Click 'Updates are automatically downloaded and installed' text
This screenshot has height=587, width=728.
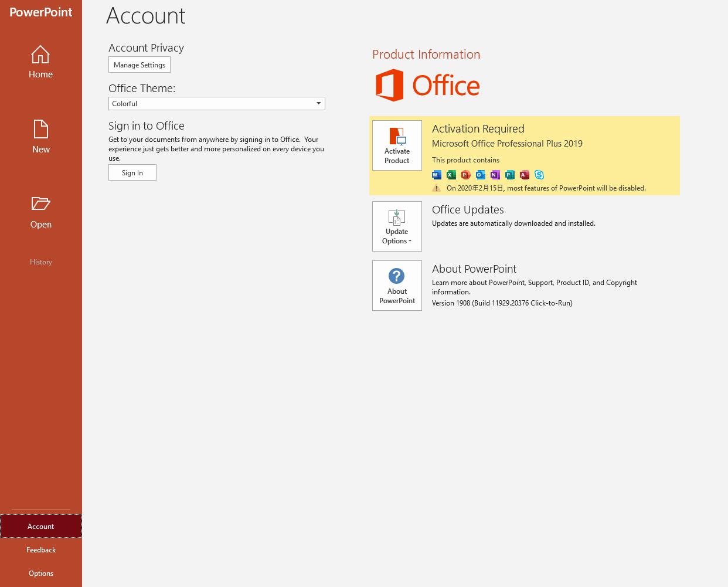coord(513,223)
